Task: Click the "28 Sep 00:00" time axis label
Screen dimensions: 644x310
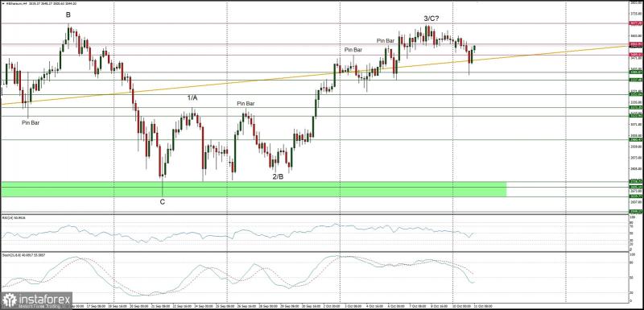Action: (x=267, y=306)
